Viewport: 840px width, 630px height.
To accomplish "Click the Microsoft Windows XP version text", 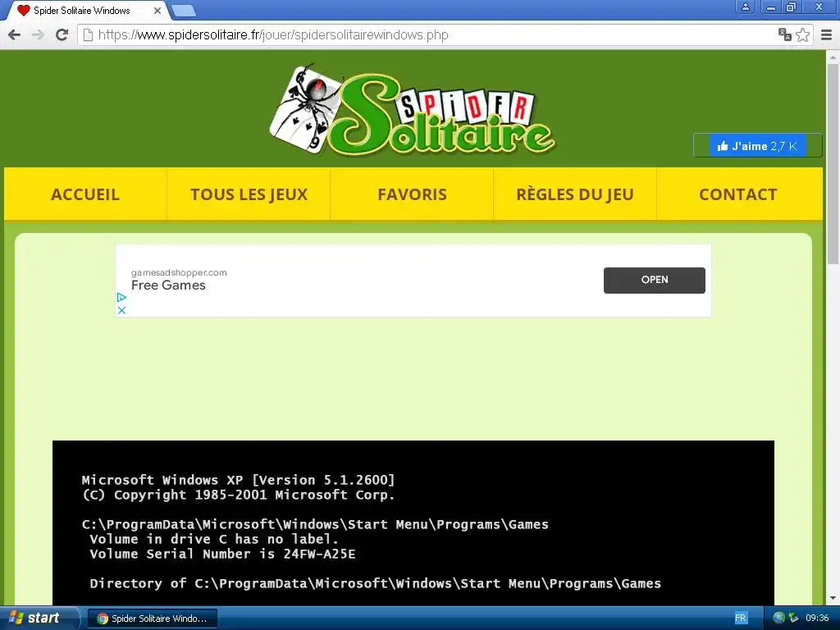I will pyautogui.click(x=239, y=479).
